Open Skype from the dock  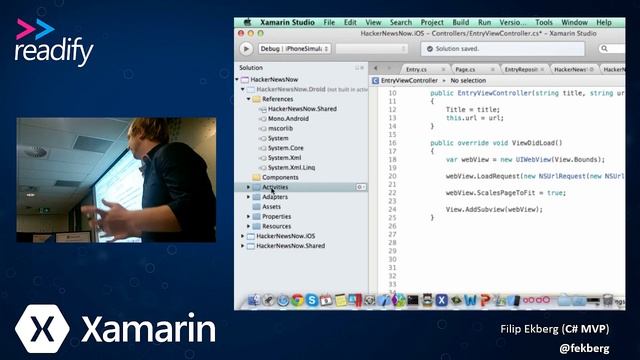312,300
